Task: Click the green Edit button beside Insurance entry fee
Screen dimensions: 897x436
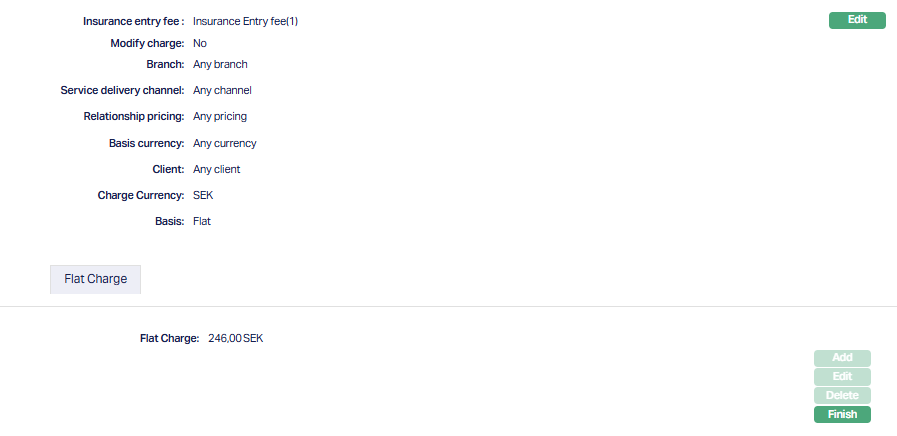Action: (857, 20)
